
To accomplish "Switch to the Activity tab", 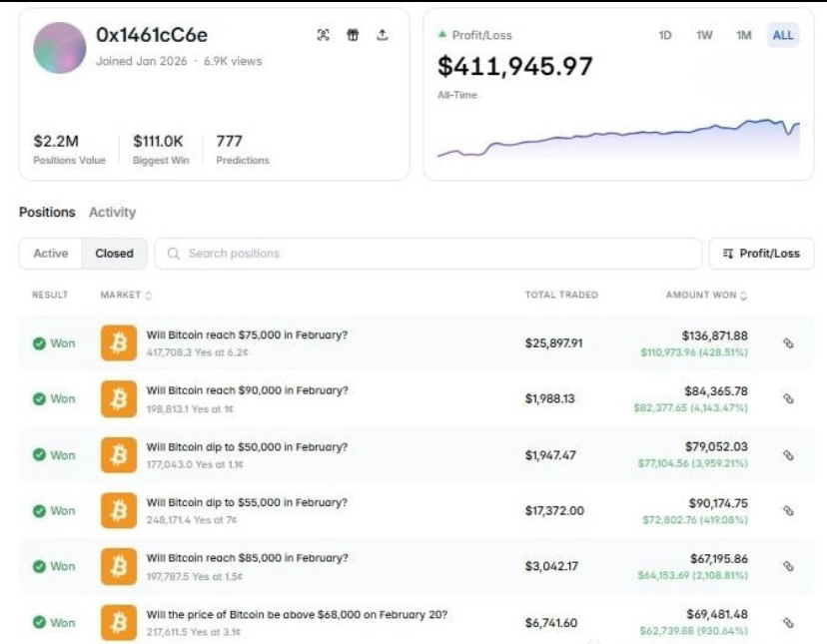I will click(112, 212).
